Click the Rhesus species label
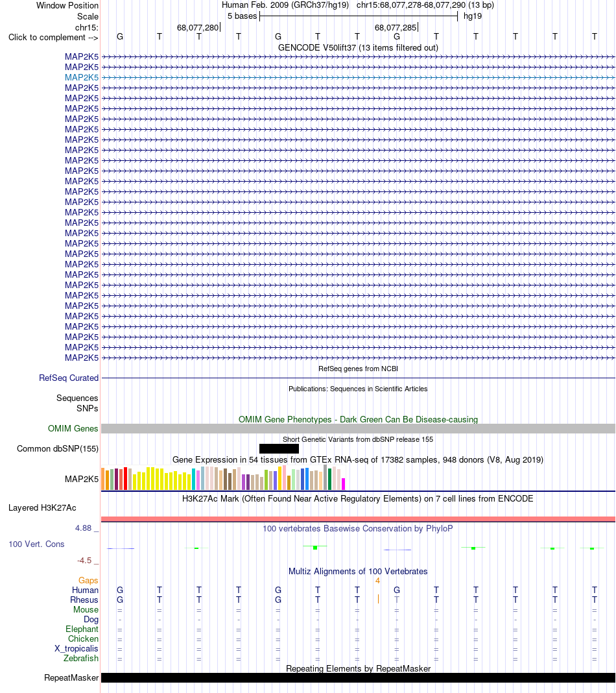The height and width of the screenshot is (693, 616). [84, 600]
